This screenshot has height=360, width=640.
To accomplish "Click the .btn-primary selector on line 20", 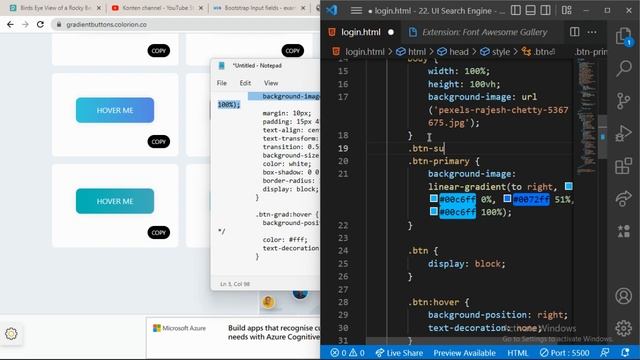I will pos(439,161).
